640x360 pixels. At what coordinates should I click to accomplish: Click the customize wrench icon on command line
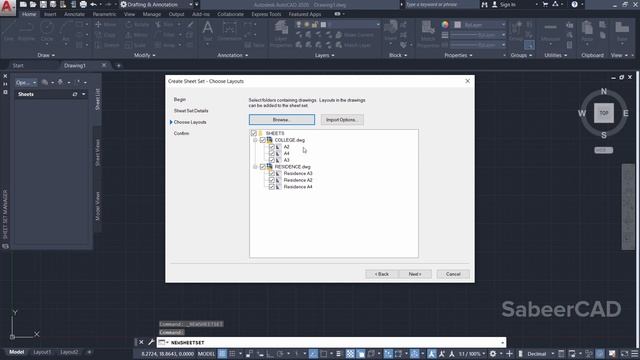point(151,342)
